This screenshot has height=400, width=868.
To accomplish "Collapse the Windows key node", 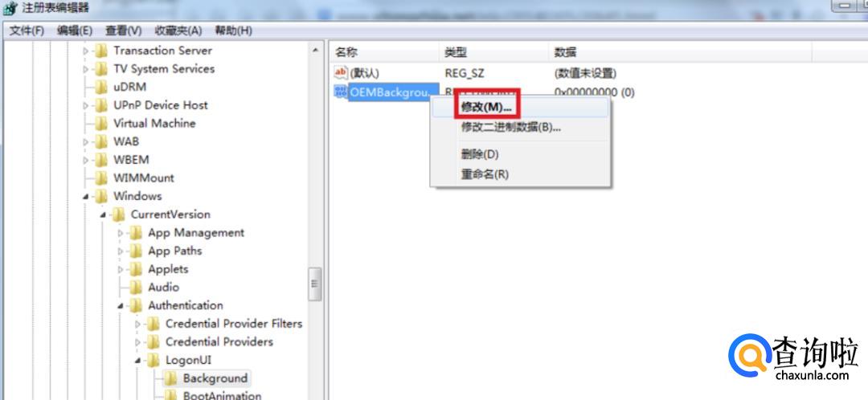I will coord(86,197).
